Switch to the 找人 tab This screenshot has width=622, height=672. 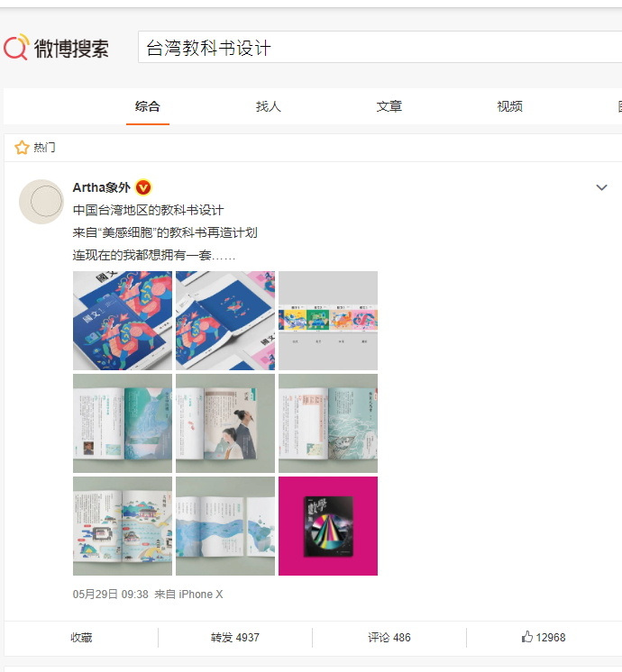[x=269, y=106]
